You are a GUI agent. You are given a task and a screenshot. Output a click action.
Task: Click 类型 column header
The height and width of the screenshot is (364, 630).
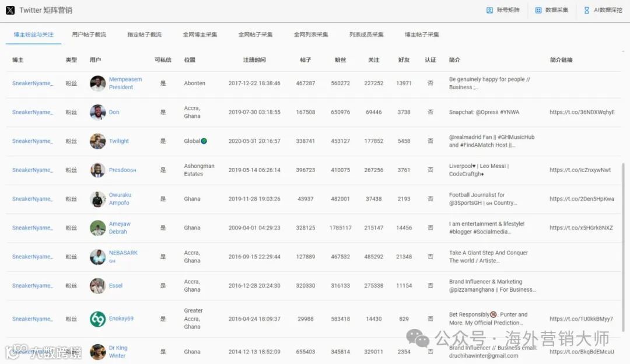pyautogui.click(x=71, y=60)
